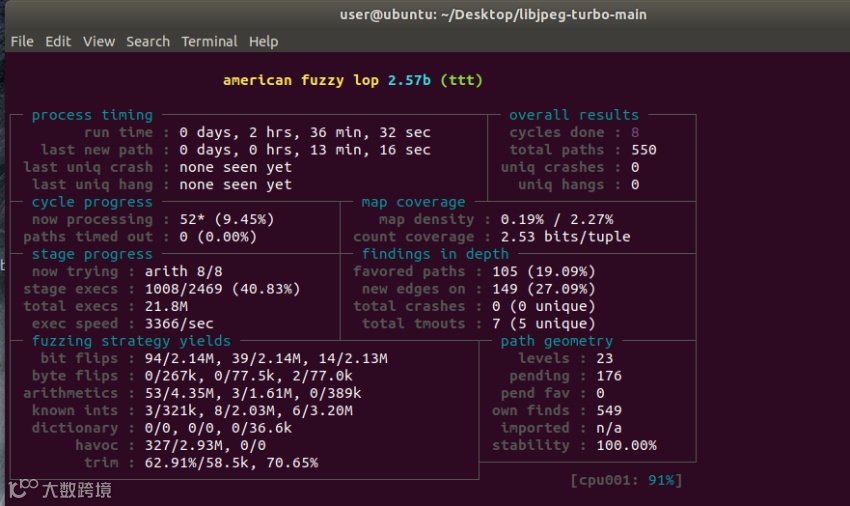Image resolution: width=850 pixels, height=506 pixels.
Task: Click paths timed out value '0 (0.00%)'
Action: tap(218, 236)
